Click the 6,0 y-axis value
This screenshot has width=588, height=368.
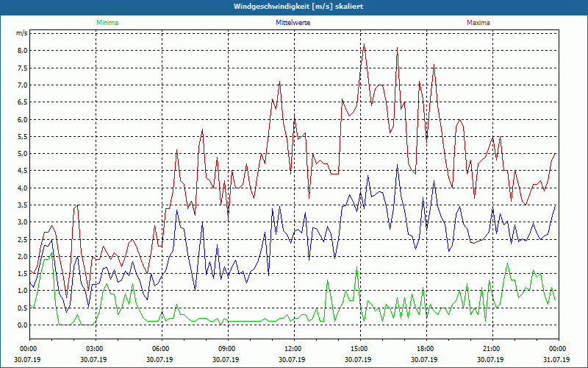tap(22, 119)
